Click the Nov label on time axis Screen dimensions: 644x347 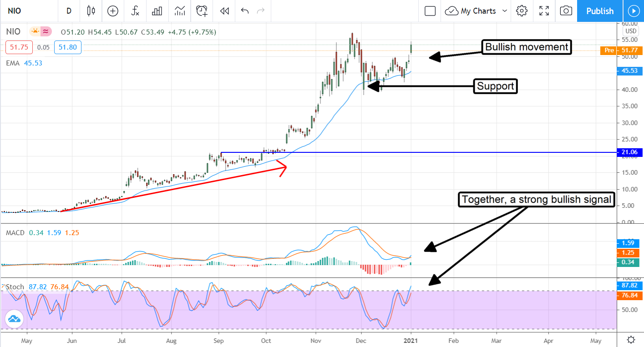coord(315,340)
